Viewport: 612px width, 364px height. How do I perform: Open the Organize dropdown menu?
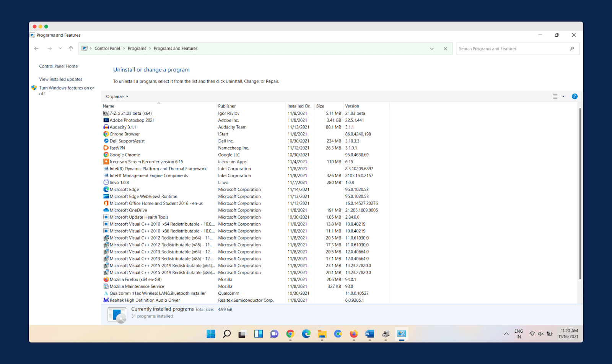click(x=117, y=97)
